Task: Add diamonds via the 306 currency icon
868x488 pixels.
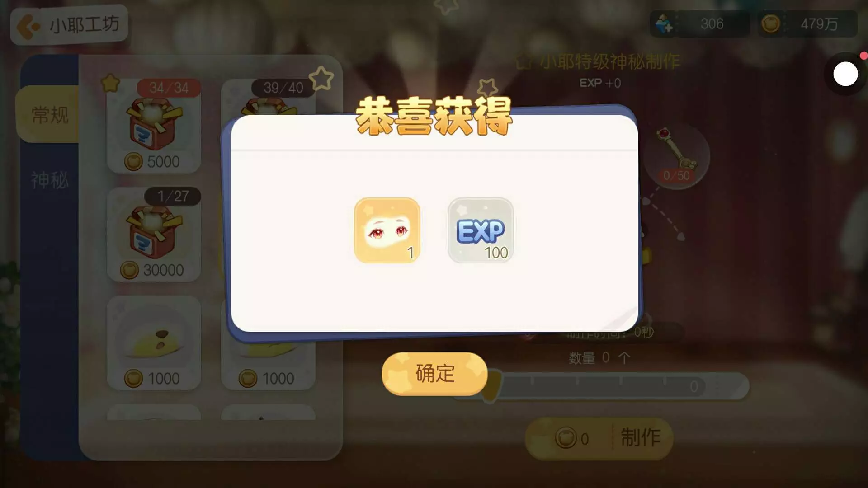Action: tap(664, 24)
